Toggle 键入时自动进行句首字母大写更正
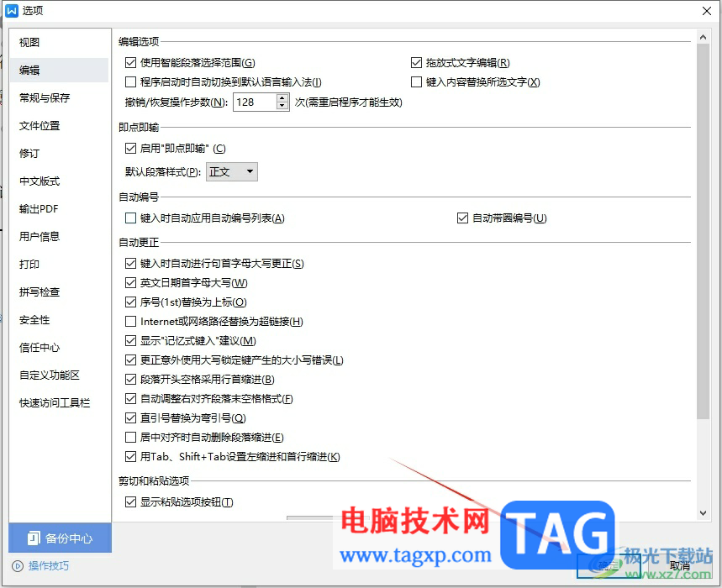 (x=131, y=263)
